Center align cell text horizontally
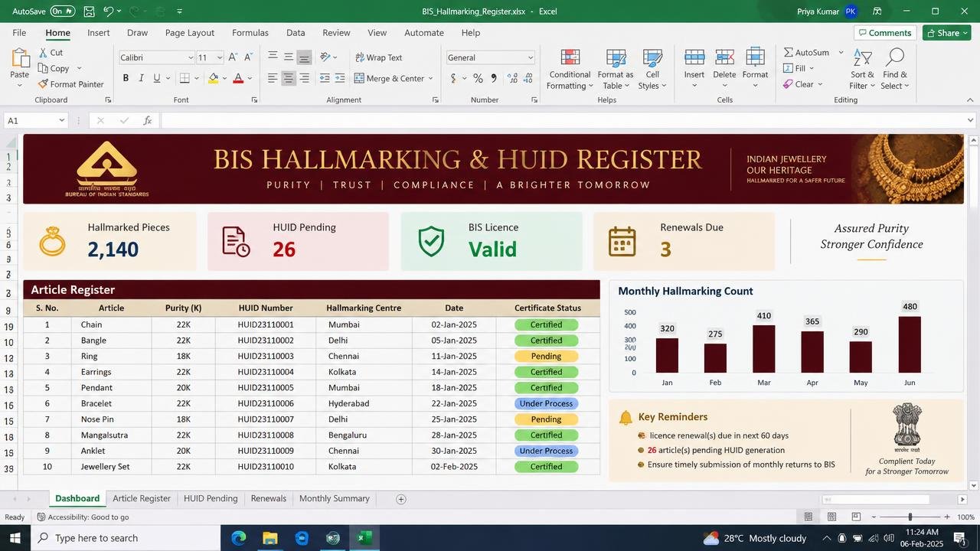 tap(289, 78)
